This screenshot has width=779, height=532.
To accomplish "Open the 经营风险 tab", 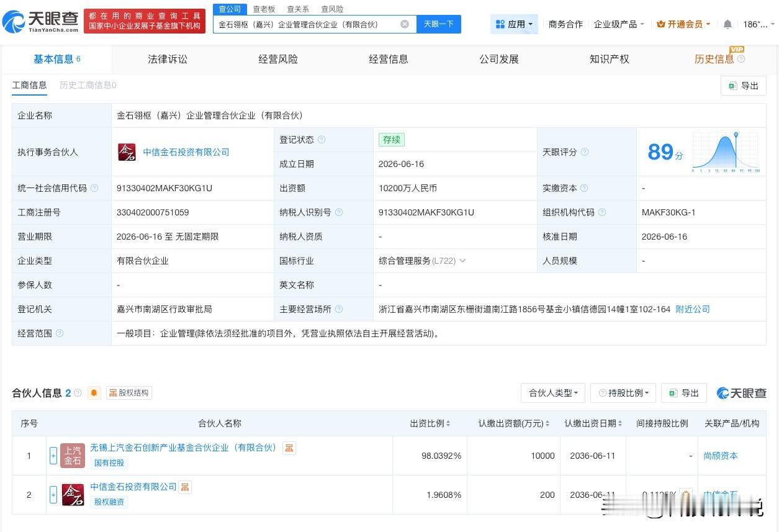I will [x=278, y=59].
